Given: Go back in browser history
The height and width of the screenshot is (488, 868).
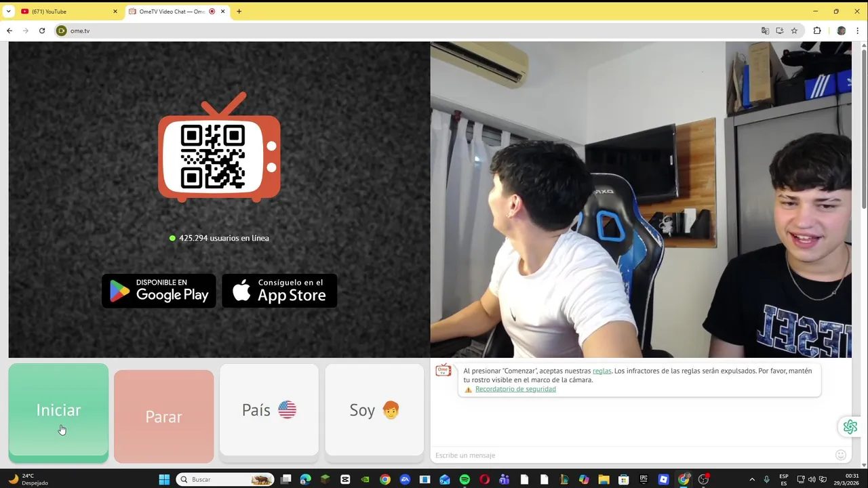Looking at the screenshot, I should [x=9, y=30].
